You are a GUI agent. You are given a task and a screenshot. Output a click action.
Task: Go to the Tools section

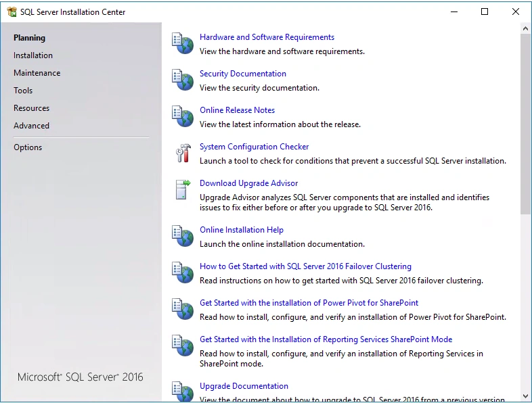[23, 91]
